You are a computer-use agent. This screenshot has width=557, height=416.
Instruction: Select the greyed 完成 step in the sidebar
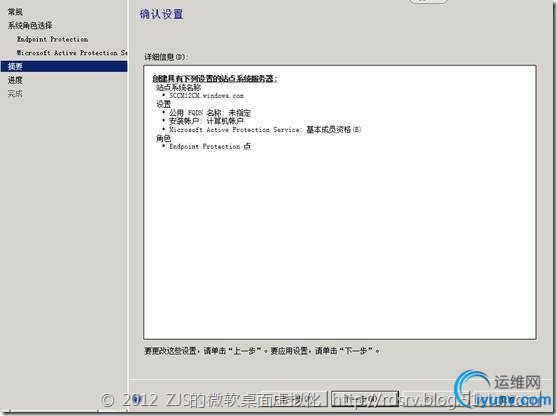(15, 93)
